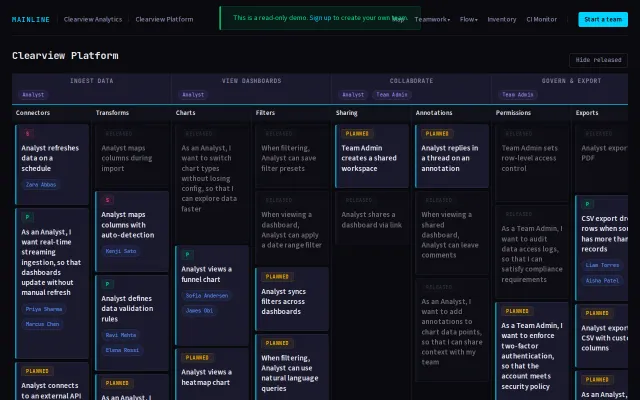Click the P badge on the CSV export drops rows card
Image resolution: width=640 pixels, height=400 pixels.
pyautogui.click(x=587, y=204)
